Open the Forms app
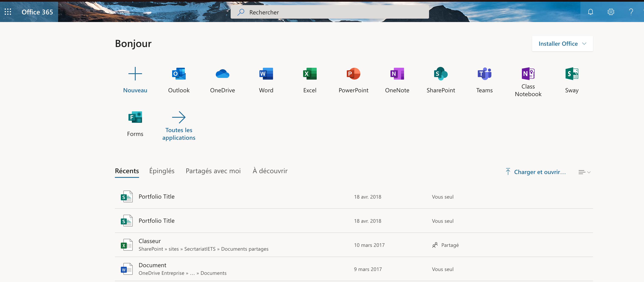644x282 pixels. pyautogui.click(x=135, y=124)
